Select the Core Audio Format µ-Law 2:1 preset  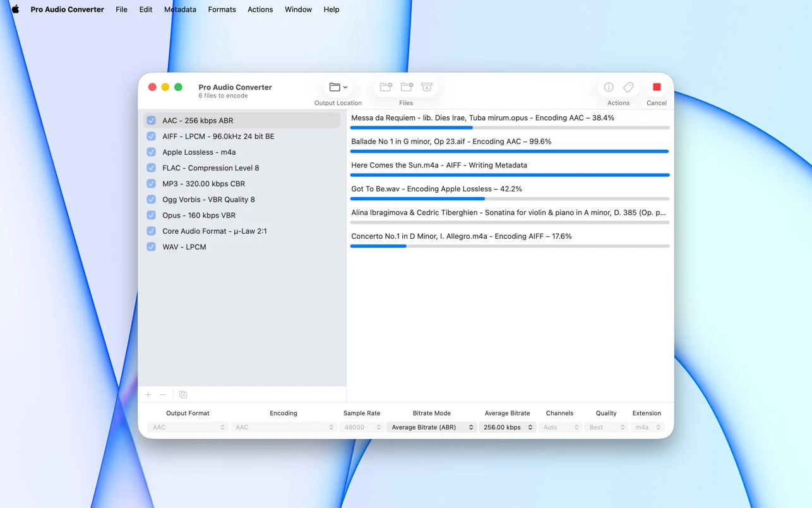point(242,231)
